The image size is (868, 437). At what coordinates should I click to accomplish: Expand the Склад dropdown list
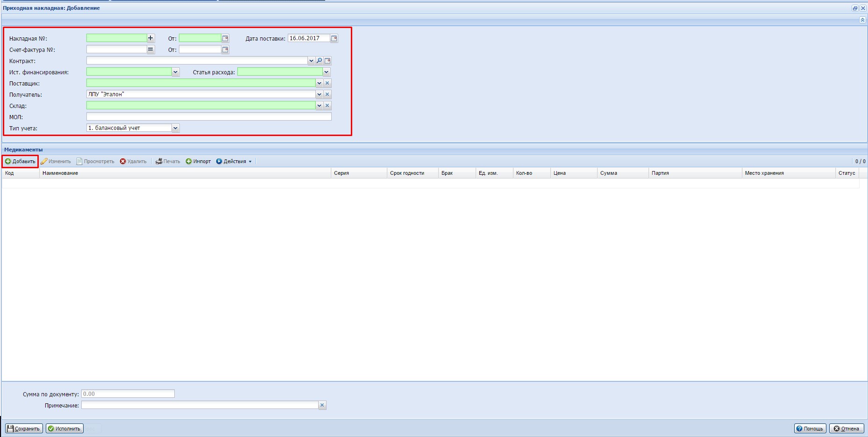319,106
